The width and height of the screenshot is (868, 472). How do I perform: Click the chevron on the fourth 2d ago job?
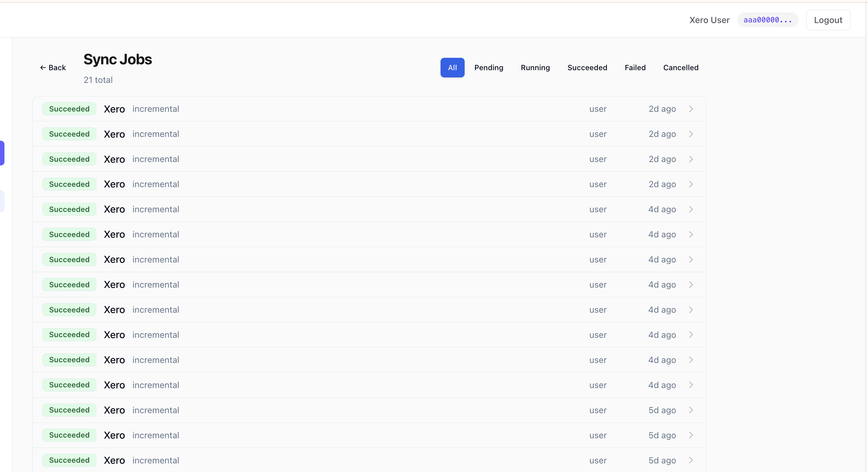[691, 184]
